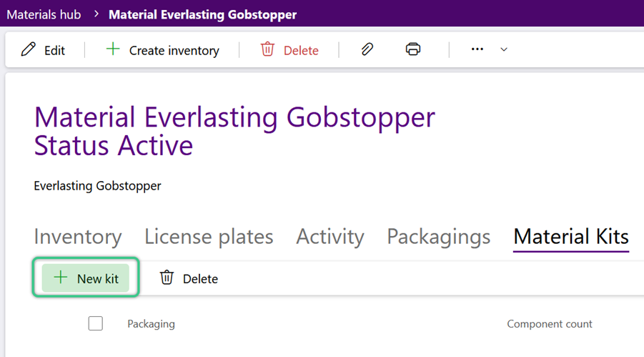Select the Activity tab

pyautogui.click(x=330, y=238)
